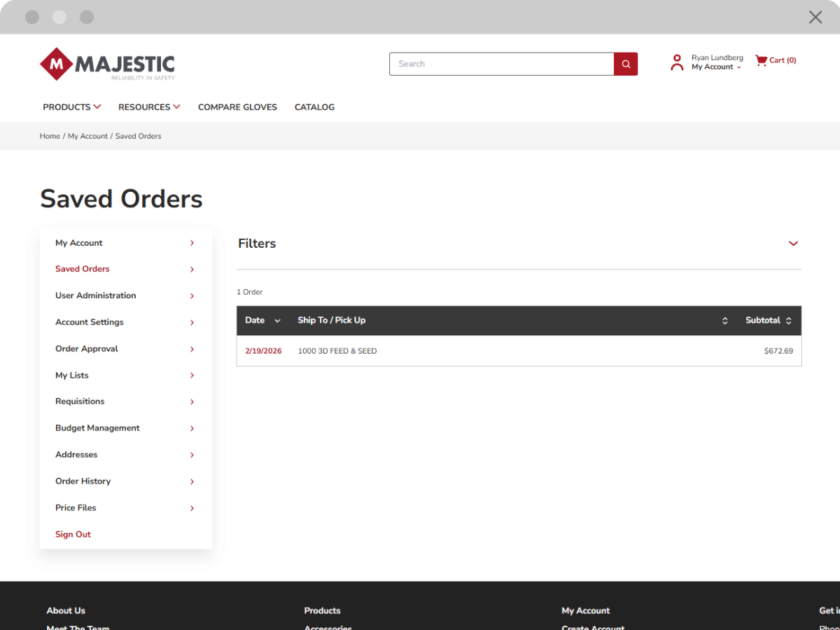Image resolution: width=840 pixels, height=630 pixels.
Task: Click Home in the breadcrumb trail
Action: (49, 136)
